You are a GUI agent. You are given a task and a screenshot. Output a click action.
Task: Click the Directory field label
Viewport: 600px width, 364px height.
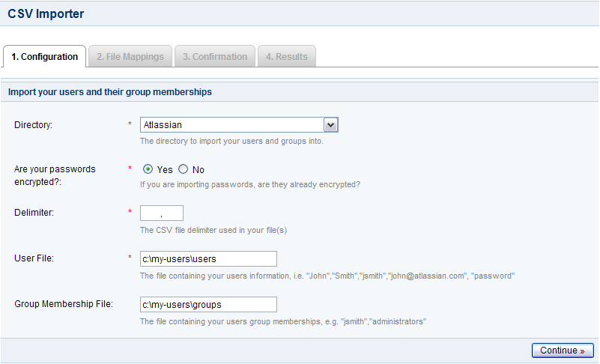(33, 125)
